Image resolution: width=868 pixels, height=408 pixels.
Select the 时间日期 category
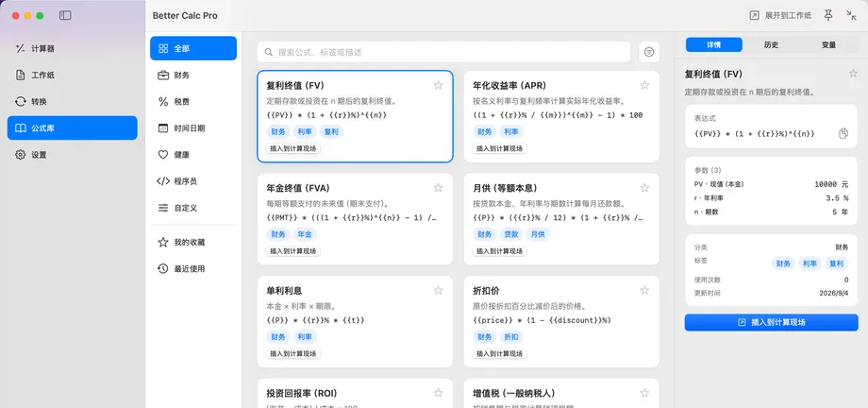tap(193, 128)
